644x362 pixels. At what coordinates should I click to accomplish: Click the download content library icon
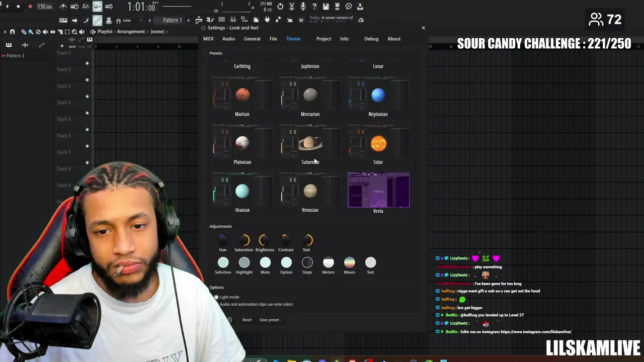click(360, 7)
